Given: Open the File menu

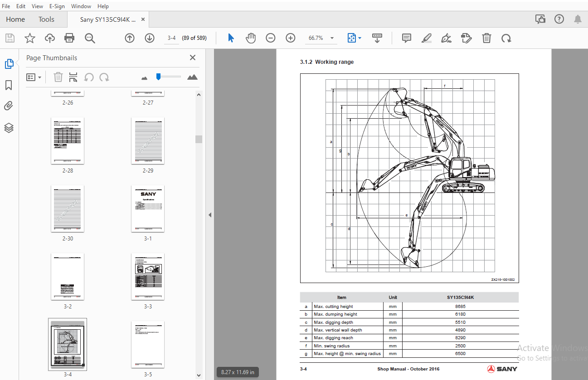Looking at the screenshot, I should [6, 6].
